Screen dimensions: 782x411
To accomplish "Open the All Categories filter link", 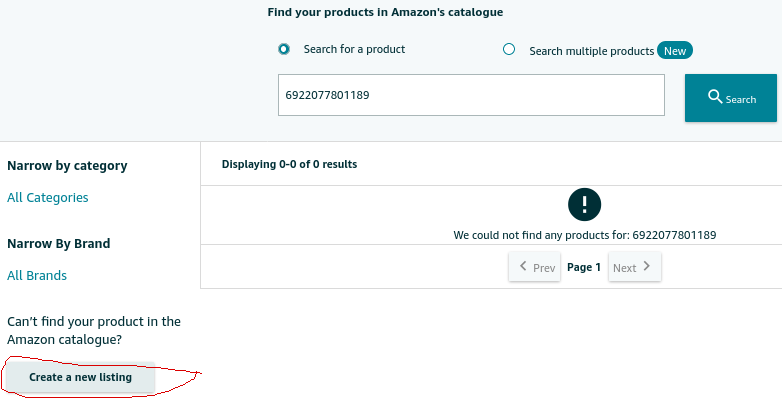I will coord(47,198).
